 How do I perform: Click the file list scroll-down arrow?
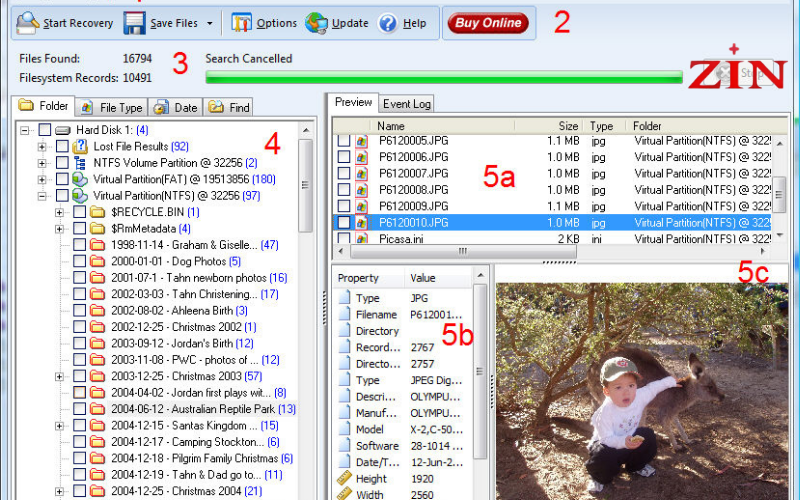tap(779, 235)
